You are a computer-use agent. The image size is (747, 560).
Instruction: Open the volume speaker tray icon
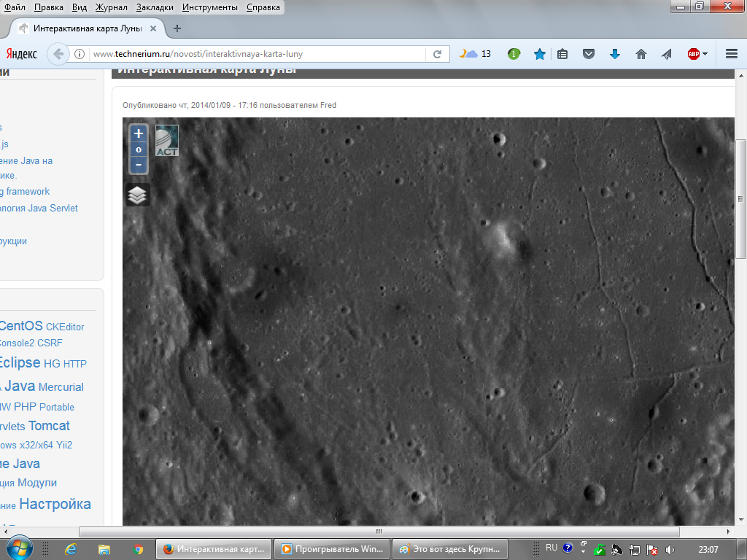670,550
